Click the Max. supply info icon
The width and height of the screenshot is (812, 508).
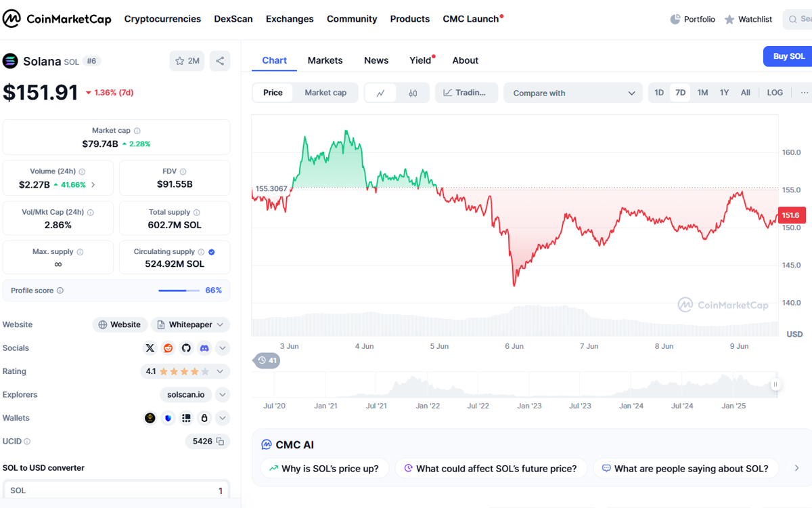(x=80, y=252)
